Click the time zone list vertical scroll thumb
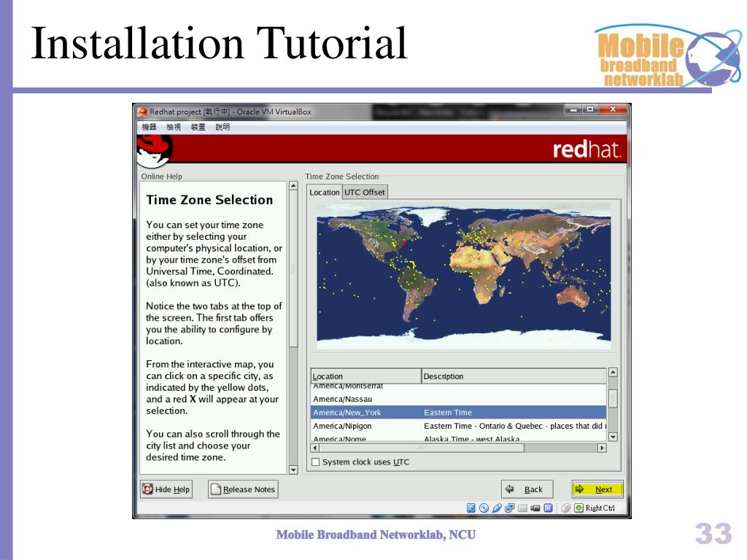Image resolution: width=747 pixels, height=560 pixels. 613,399
